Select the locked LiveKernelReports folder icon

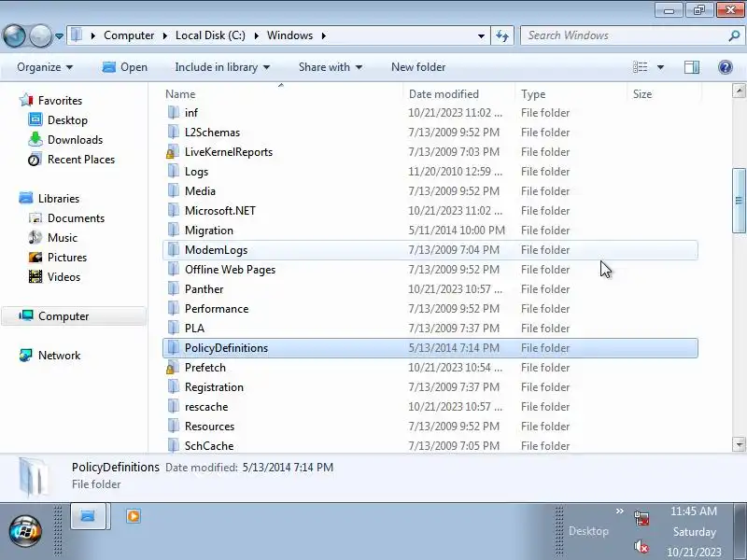(173, 152)
